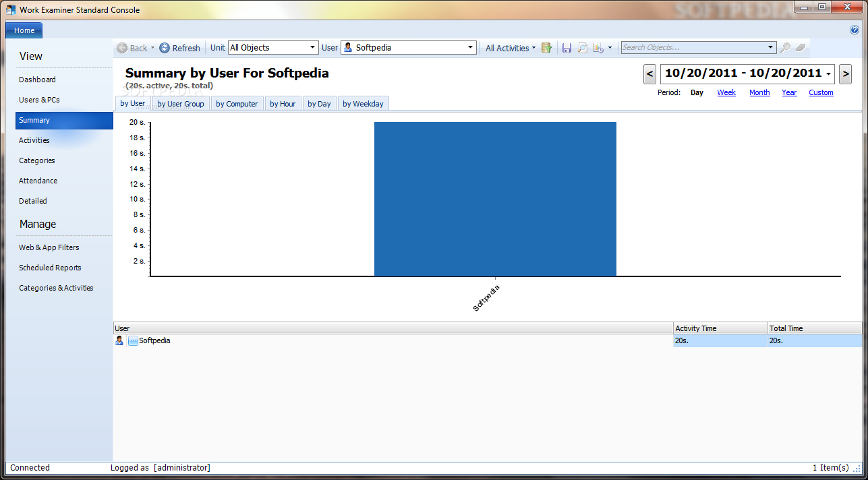Switch to the by Weekday tab
The image size is (868, 480).
[x=363, y=104]
